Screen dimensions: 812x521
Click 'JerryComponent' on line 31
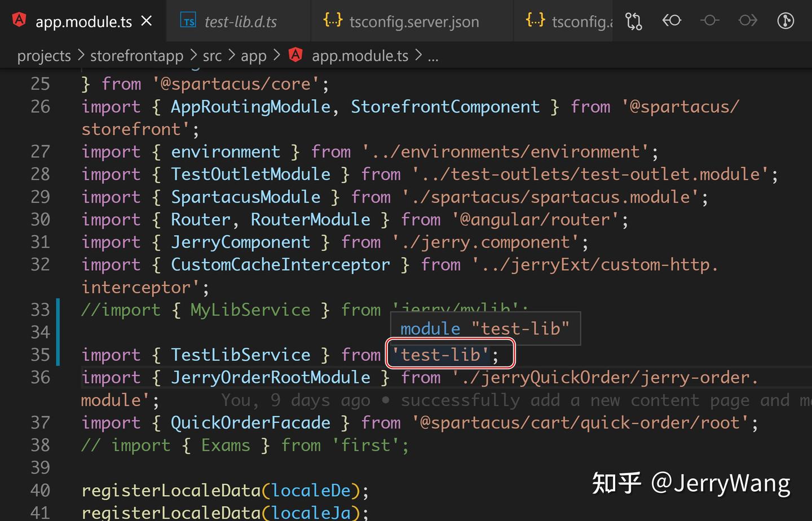click(240, 242)
